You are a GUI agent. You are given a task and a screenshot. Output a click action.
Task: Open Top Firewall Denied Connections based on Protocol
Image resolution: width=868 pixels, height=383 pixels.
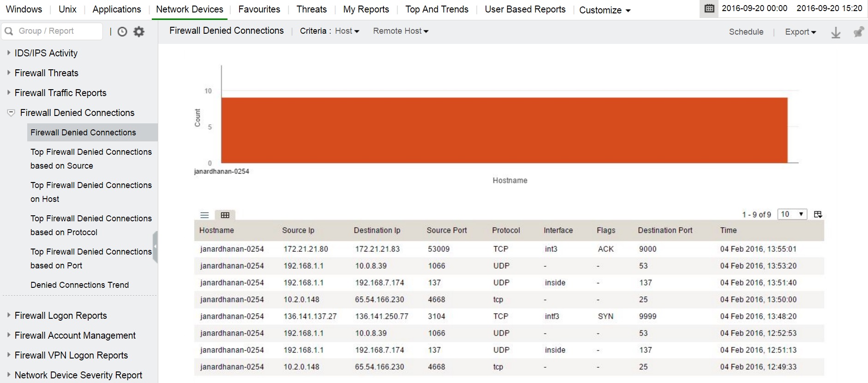click(91, 225)
